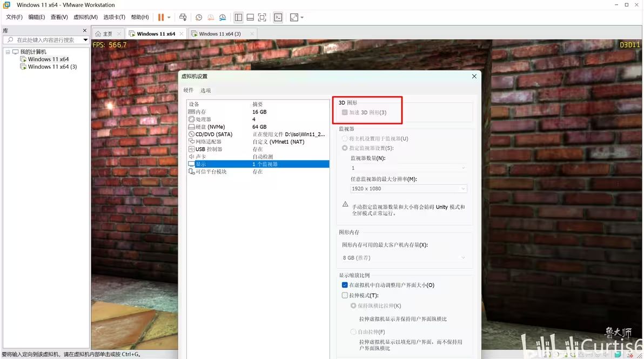Select 自由拉伸 radio button
Viewport: 644px width, 359px height.
point(353,332)
